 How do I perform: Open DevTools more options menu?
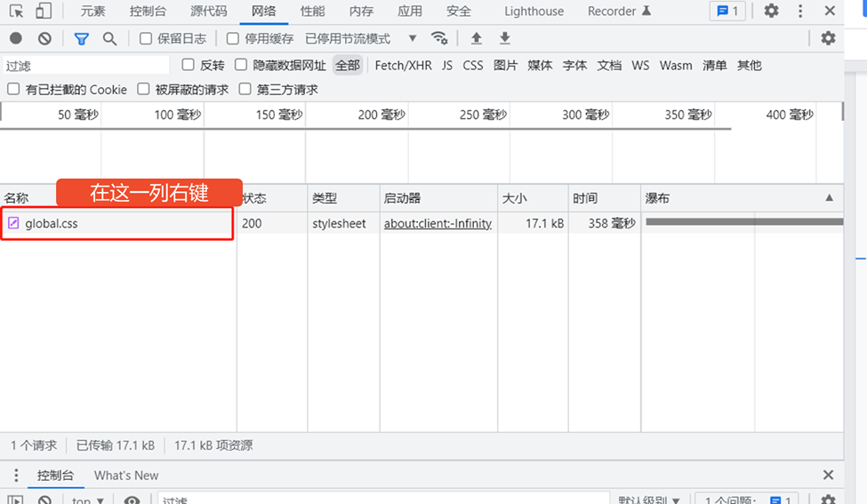point(800,11)
